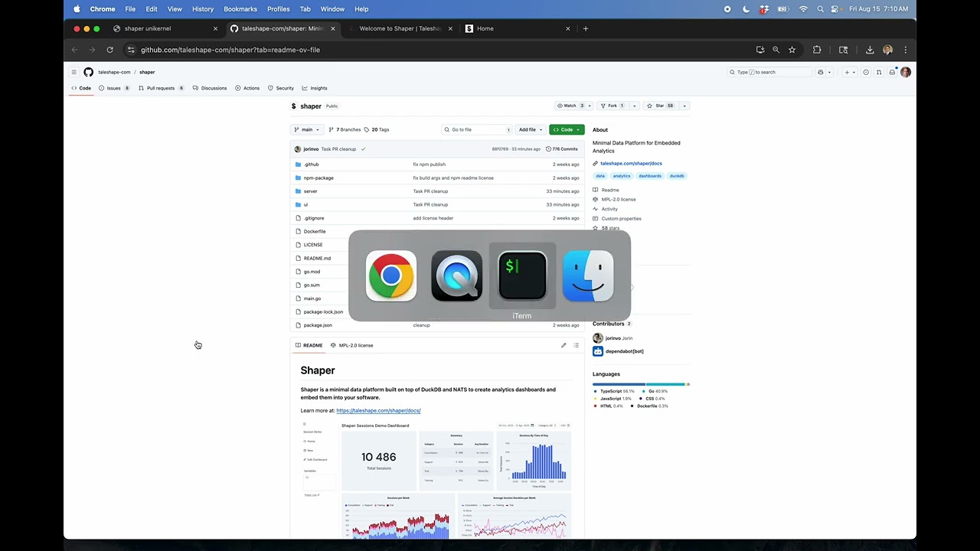This screenshot has height=551, width=980.
Task: Open the taleshape.com/shaper/docs About link
Action: [631, 163]
